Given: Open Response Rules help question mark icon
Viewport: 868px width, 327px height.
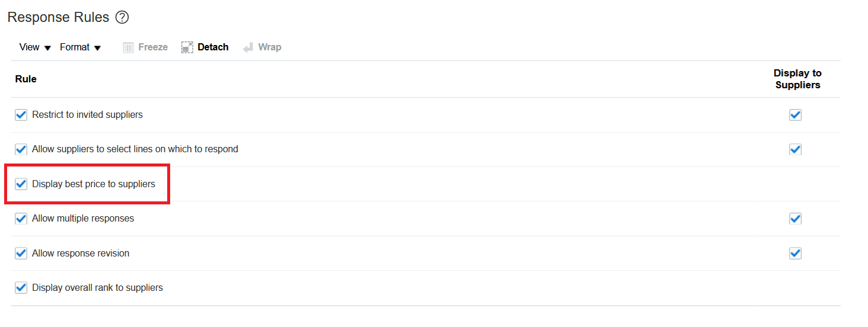Looking at the screenshot, I should pyautogui.click(x=122, y=18).
